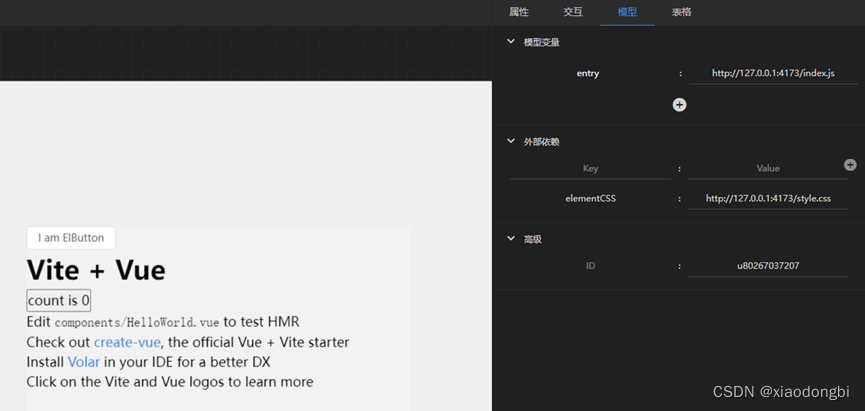This screenshot has width=865, height=411.
Task: Edit the entry URL input field
Action: coord(773,73)
